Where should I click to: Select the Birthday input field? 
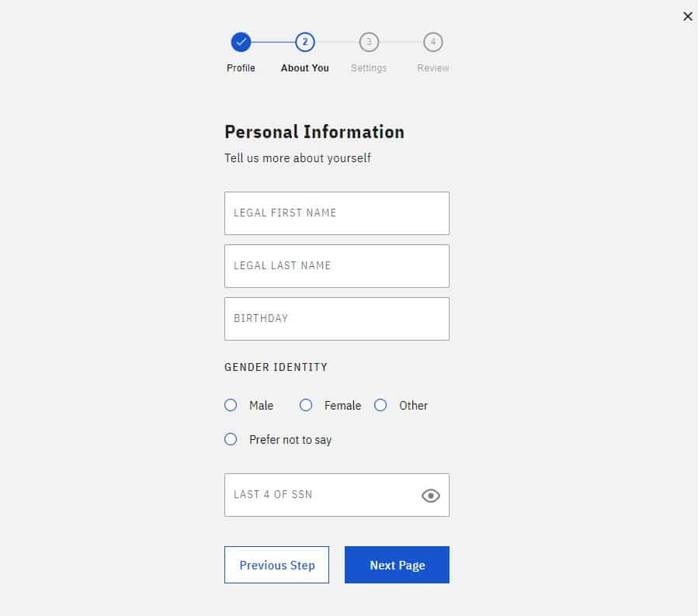click(337, 319)
